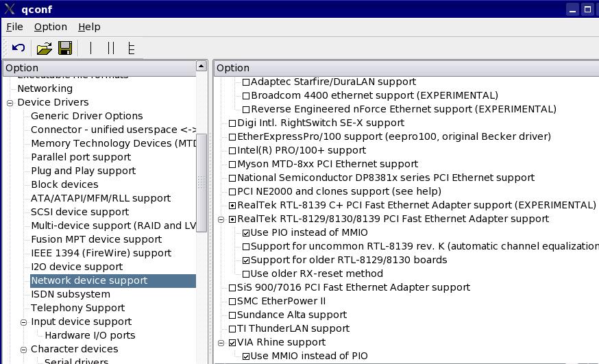The height and width of the screenshot is (364, 599).
Task: Switch to Split View toolbar icon
Action: tap(111, 48)
